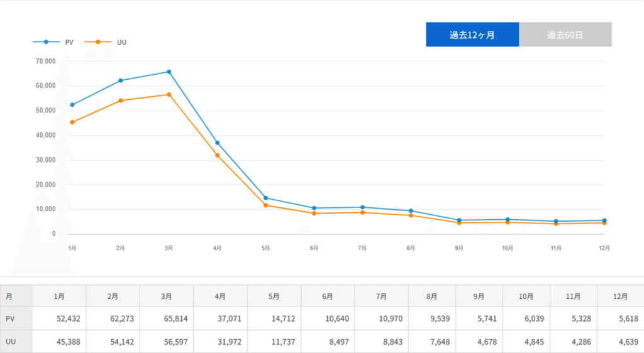
Task: Click the UU data point for 5月
Action: click(x=265, y=205)
